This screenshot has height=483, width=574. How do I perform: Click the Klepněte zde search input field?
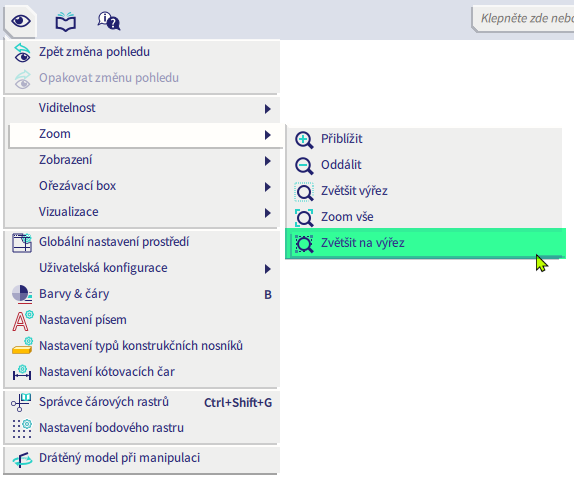click(x=523, y=18)
